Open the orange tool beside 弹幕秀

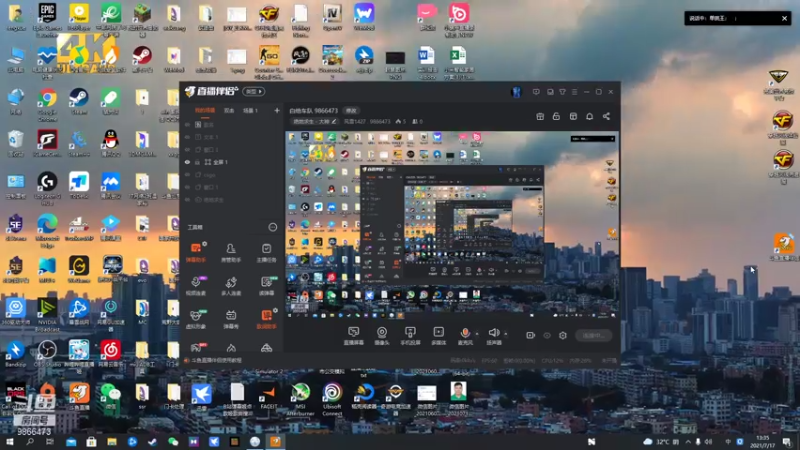266,319
